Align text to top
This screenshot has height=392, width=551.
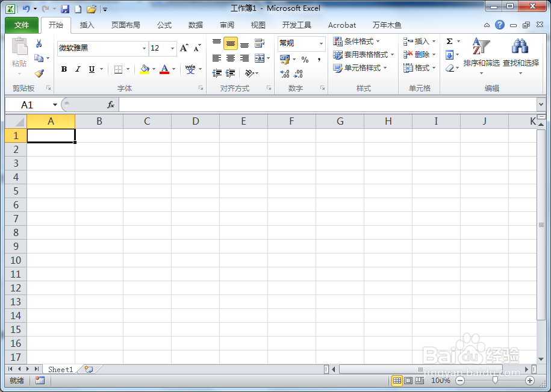(217, 43)
